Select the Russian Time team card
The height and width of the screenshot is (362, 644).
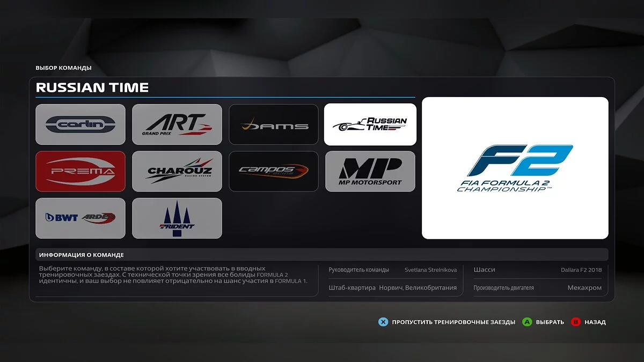click(370, 124)
